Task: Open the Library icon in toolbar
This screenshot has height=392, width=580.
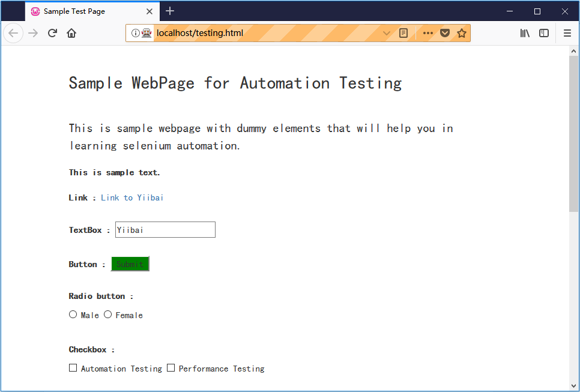Action: (525, 33)
